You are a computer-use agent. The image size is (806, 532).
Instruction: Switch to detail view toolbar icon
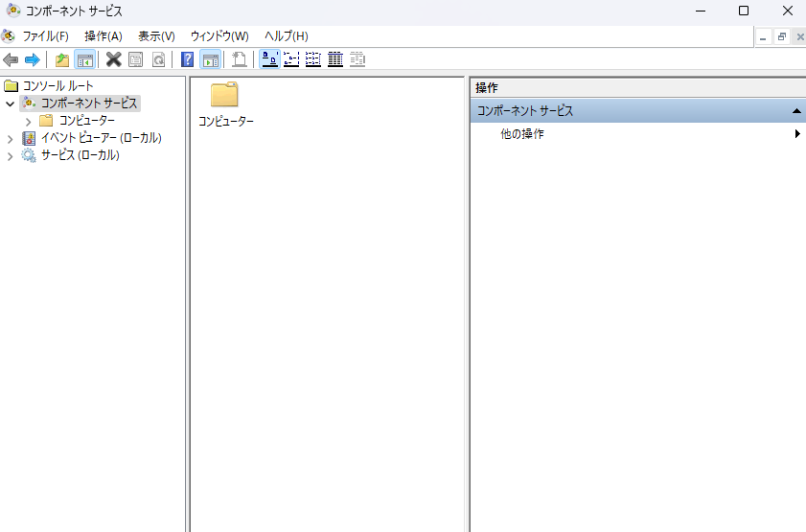(335, 59)
